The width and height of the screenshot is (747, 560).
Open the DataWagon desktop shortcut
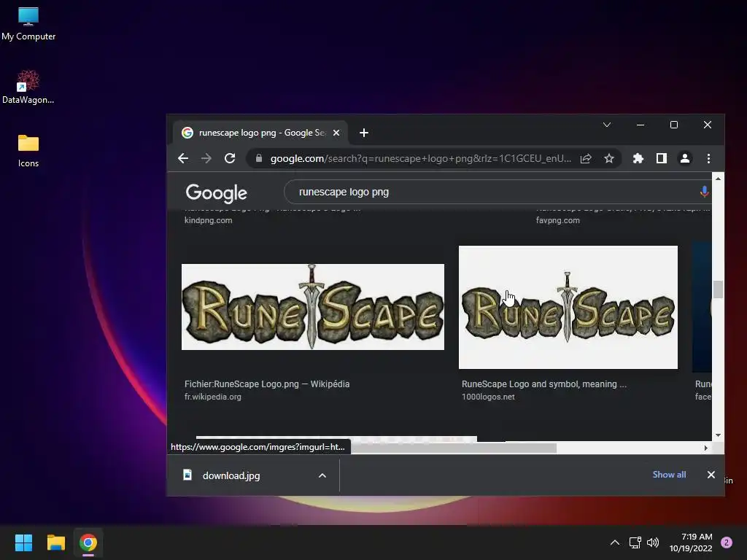(28, 87)
